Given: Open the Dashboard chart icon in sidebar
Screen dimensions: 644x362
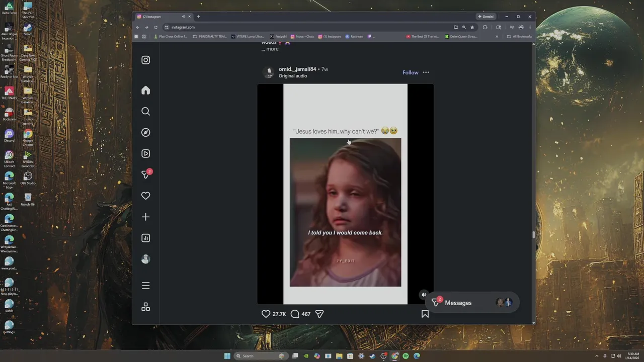Looking at the screenshot, I should point(145,238).
